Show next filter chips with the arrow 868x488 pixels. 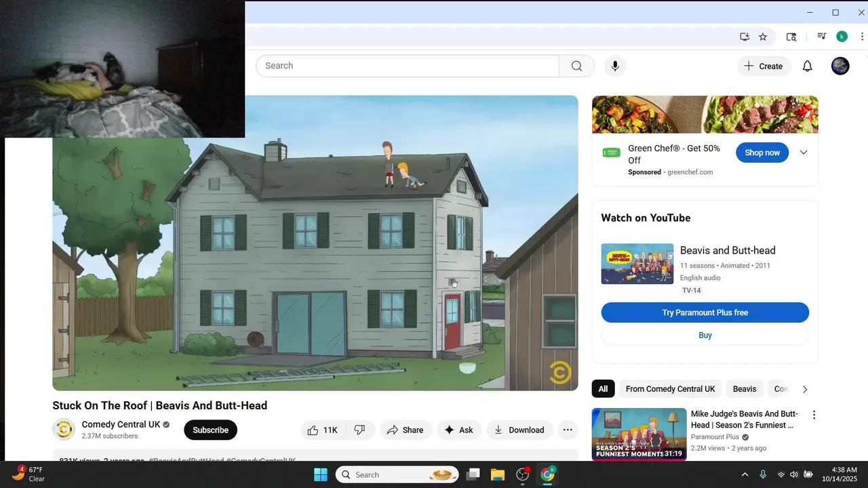pos(805,389)
